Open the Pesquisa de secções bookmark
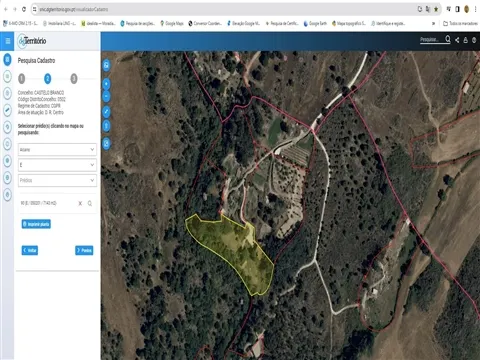The height and width of the screenshot is (360, 480). click(138, 23)
